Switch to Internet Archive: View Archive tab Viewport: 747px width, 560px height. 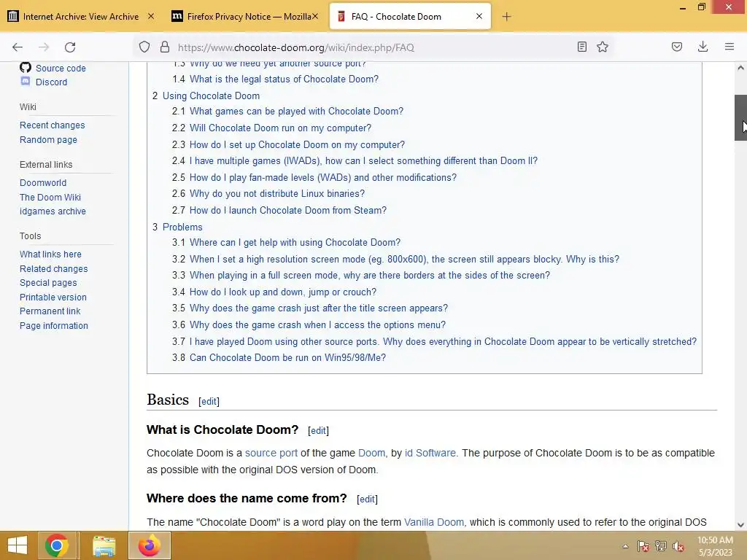coord(81,16)
